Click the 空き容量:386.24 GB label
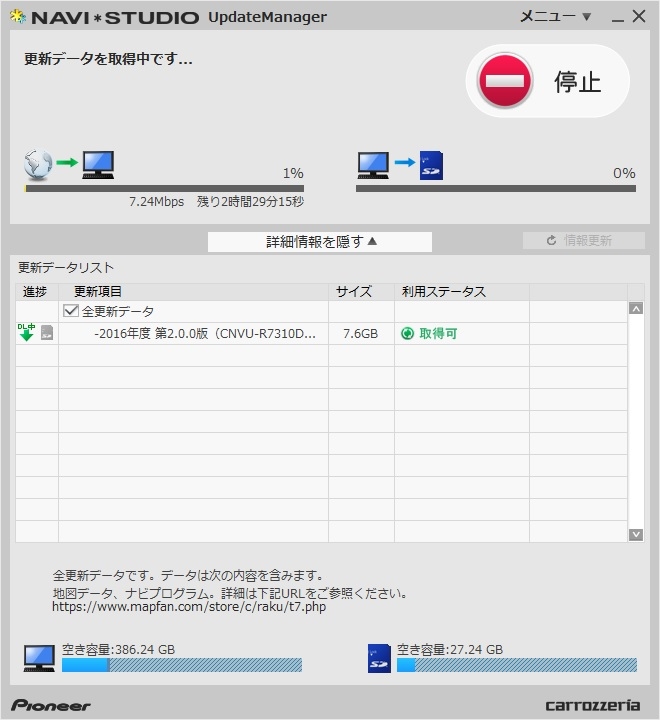Screen dimensions: 660x720 (118, 650)
